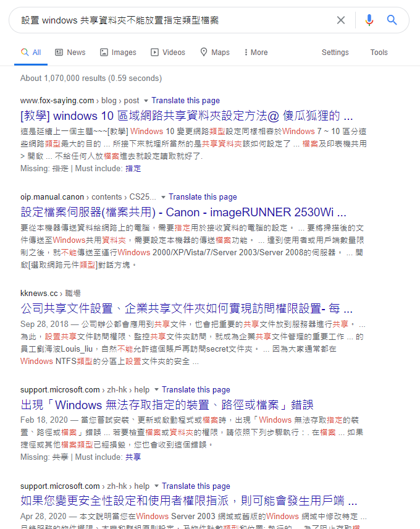Open the 如果您變更安全性設定和使用者權限指派 result
420x529 pixels.
[188, 501]
